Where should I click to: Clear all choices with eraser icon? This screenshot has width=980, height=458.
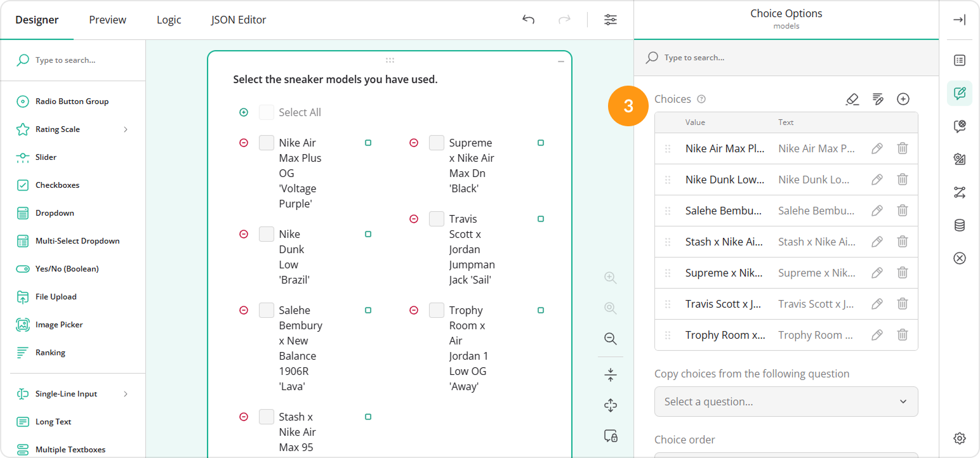pyautogui.click(x=852, y=99)
